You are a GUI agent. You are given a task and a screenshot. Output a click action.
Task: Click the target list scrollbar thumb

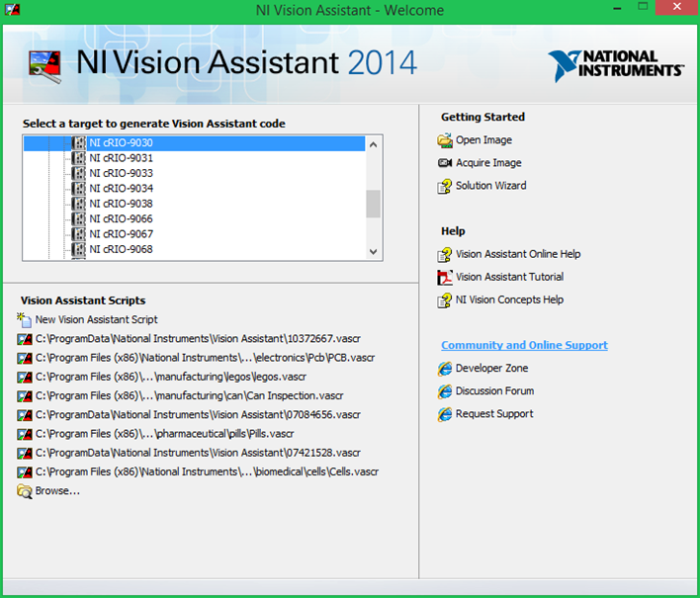[x=373, y=204]
